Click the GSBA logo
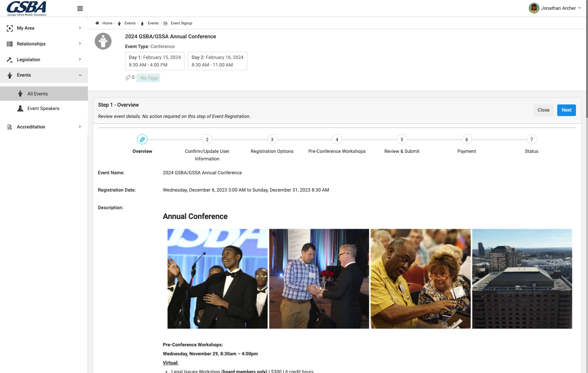The width and height of the screenshot is (588, 373). pos(27,8)
